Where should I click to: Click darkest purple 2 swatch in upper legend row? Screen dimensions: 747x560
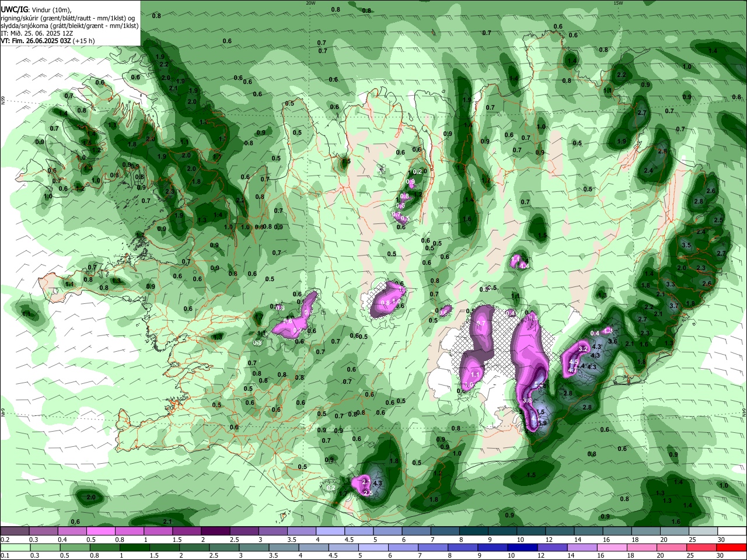[x=215, y=531]
